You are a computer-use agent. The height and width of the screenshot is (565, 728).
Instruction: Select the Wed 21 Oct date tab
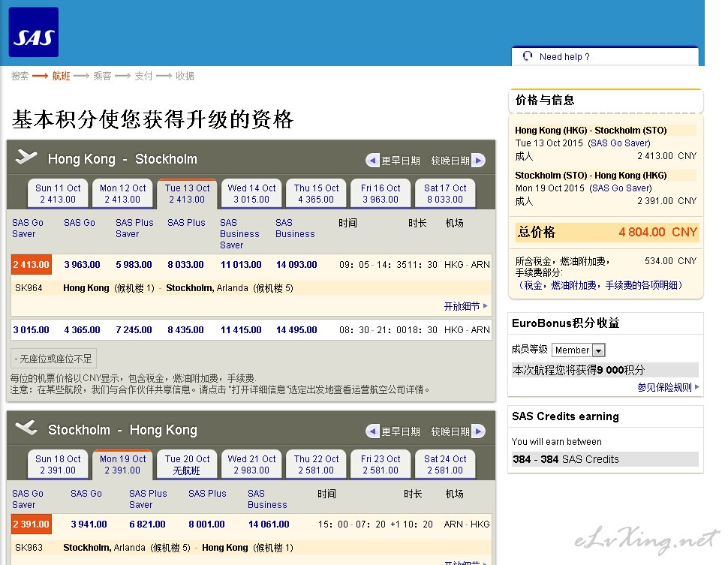coord(251,464)
